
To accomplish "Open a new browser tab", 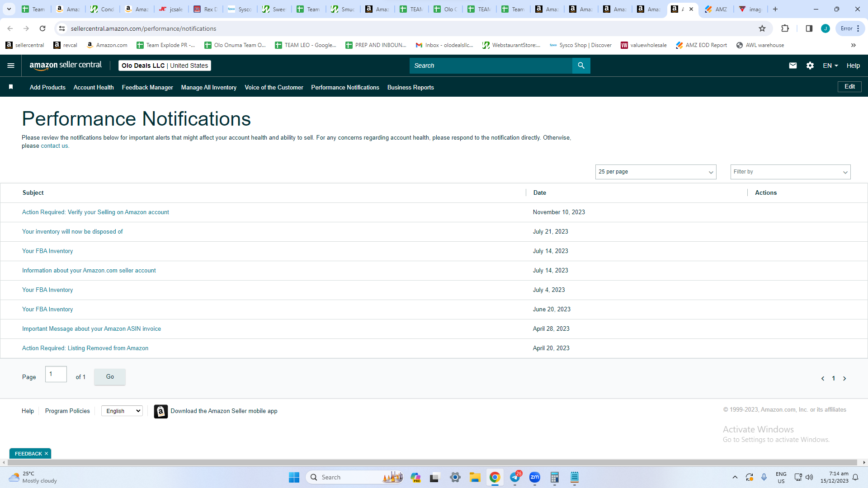I will pyautogui.click(x=775, y=9).
